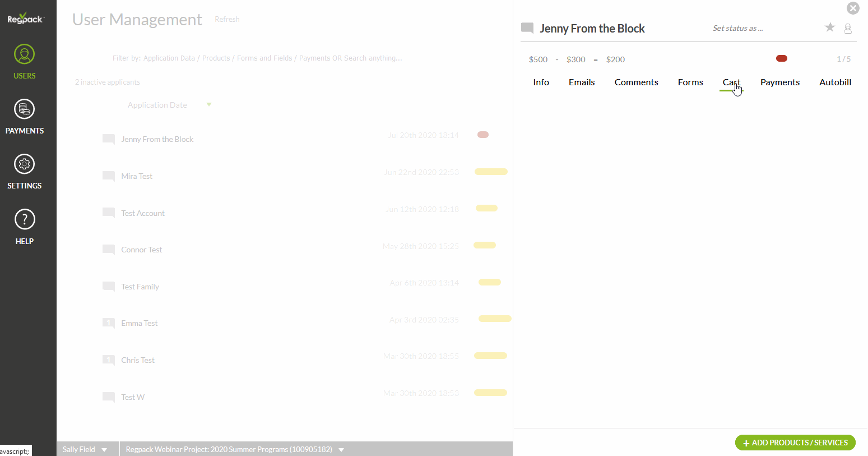Viewport: 868px width, 456px height.
Task: Click the filter search field
Action: [257, 58]
